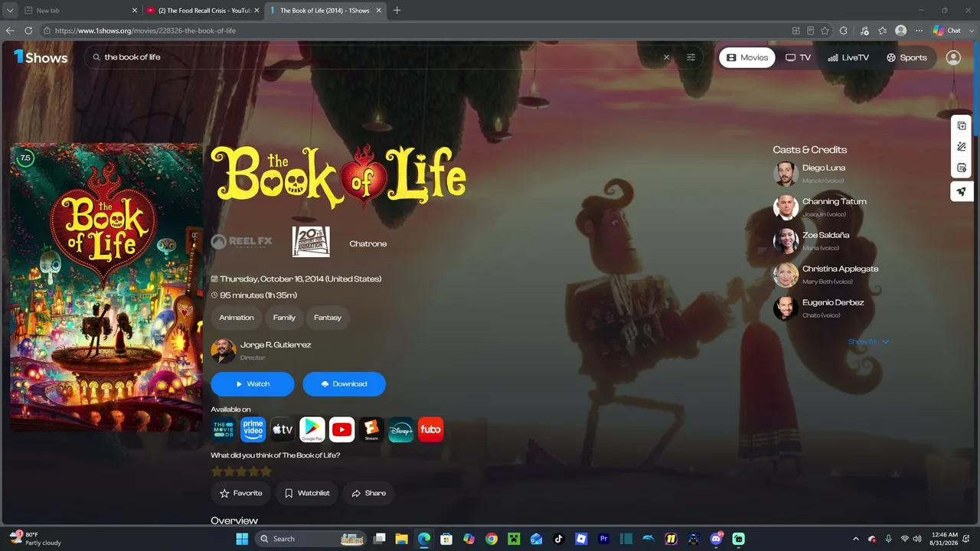
Task: Select the Fantasy genre tag
Action: 328,318
